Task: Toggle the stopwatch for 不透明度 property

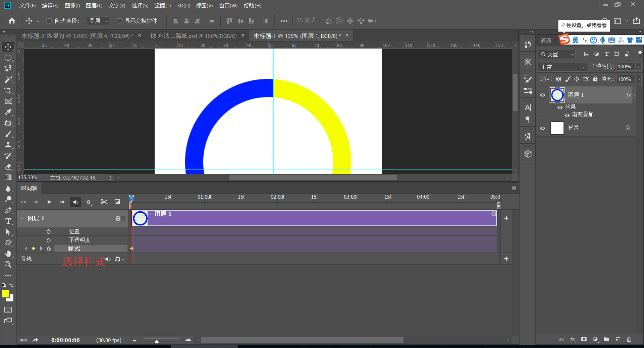Action: click(48, 240)
